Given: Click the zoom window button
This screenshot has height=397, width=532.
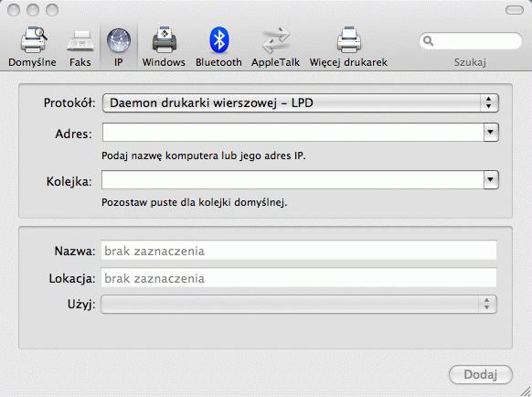Looking at the screenshot, I should tap(52, 10).
